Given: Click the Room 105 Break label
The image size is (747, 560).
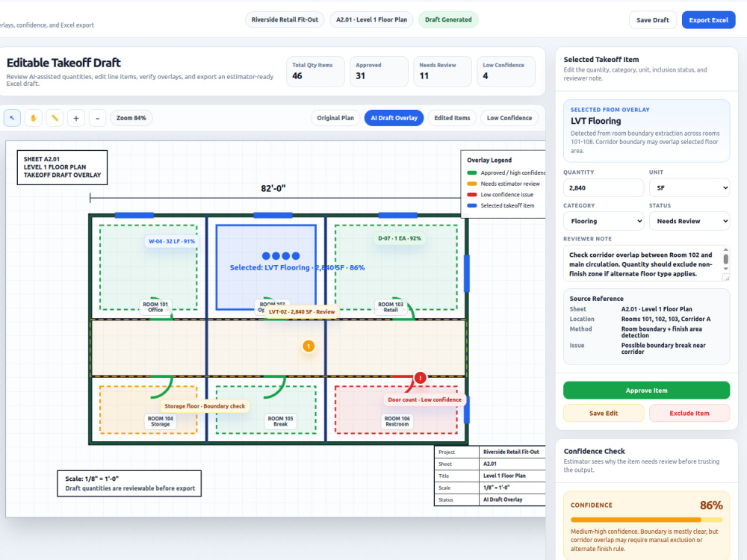Looking at the screenshot, I should pos(280,421).
